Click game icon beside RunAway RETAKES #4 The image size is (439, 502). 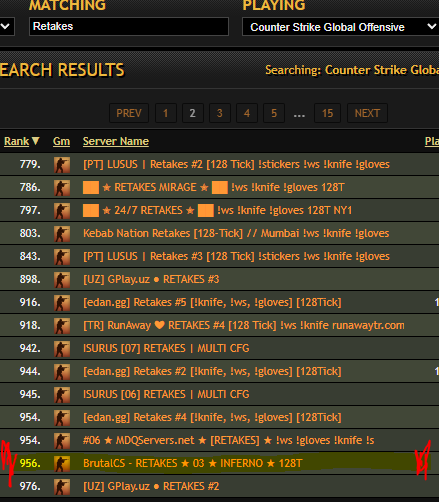tap(62, 326)
